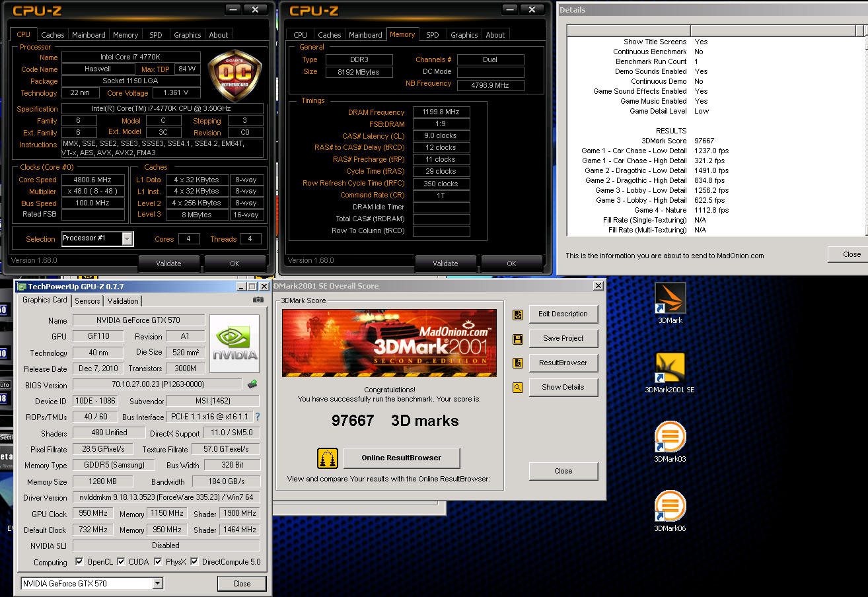The image size is (868, 597).
Task: Click the ResultBrowser button
Action: click(x=563, y=363)
